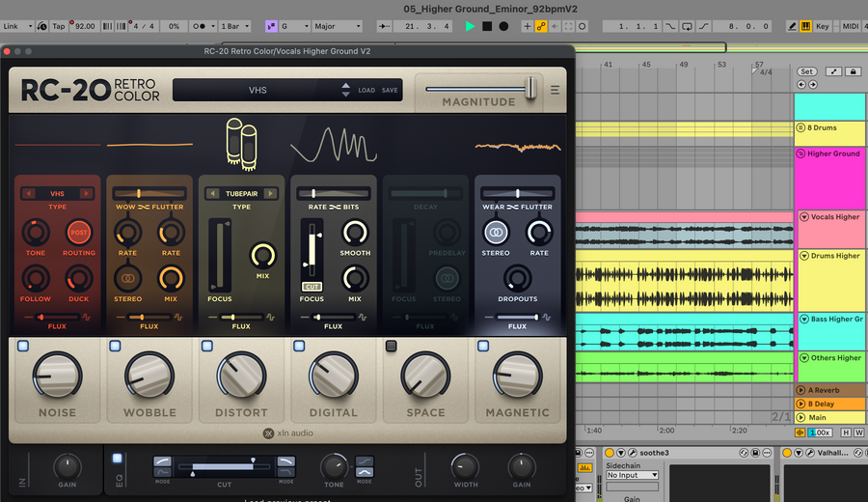Viewport: 868px width, 502px height.
Task: Click the output WIDTH knob
Action: [466, 466]
